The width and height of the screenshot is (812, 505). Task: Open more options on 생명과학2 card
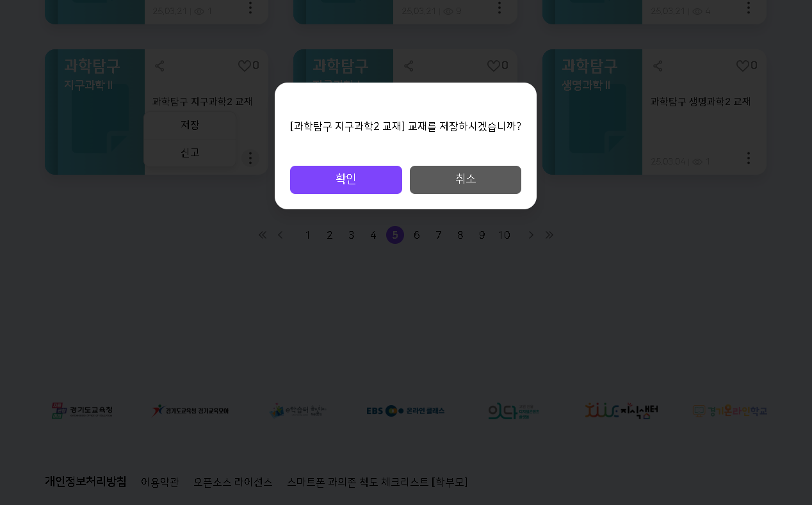click(x=749, y=158)
